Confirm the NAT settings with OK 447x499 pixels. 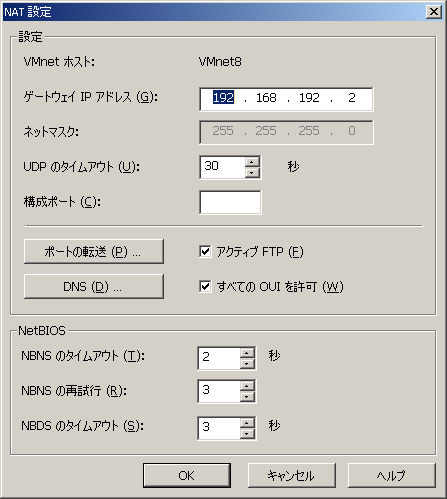coord(187,475)
